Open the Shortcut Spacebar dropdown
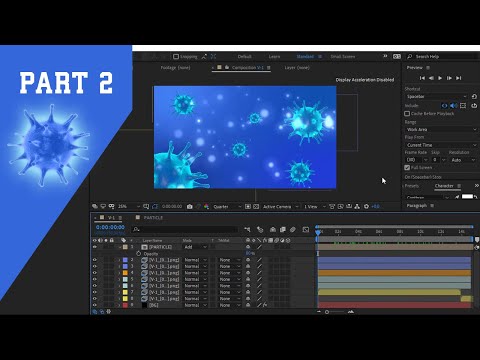Image resolution: width=480 pixels, height=360 pixels. (436, 97)
